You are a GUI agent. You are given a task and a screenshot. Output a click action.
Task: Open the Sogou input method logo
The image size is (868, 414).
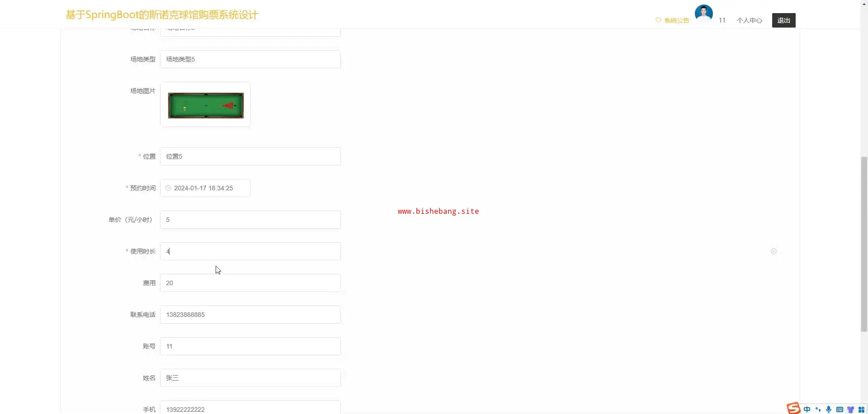point(793,408)
